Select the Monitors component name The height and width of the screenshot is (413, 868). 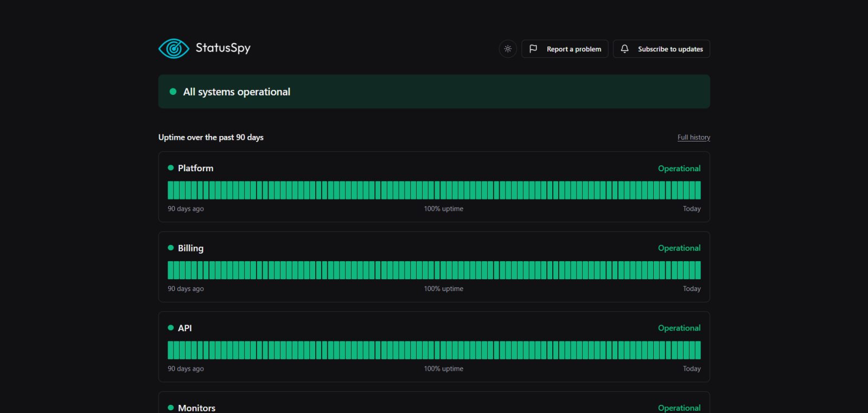click(197, 408)
